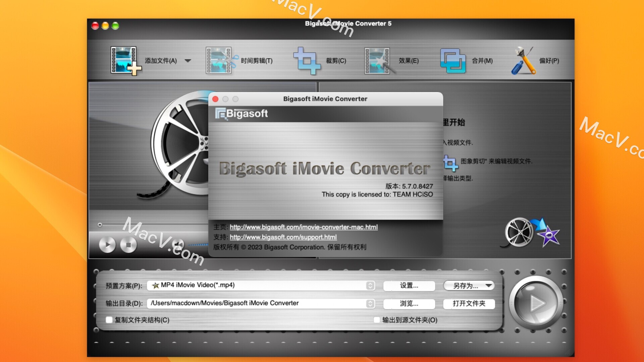Open the Effect wand icon
644x362 pixels.
click(380, 61)
